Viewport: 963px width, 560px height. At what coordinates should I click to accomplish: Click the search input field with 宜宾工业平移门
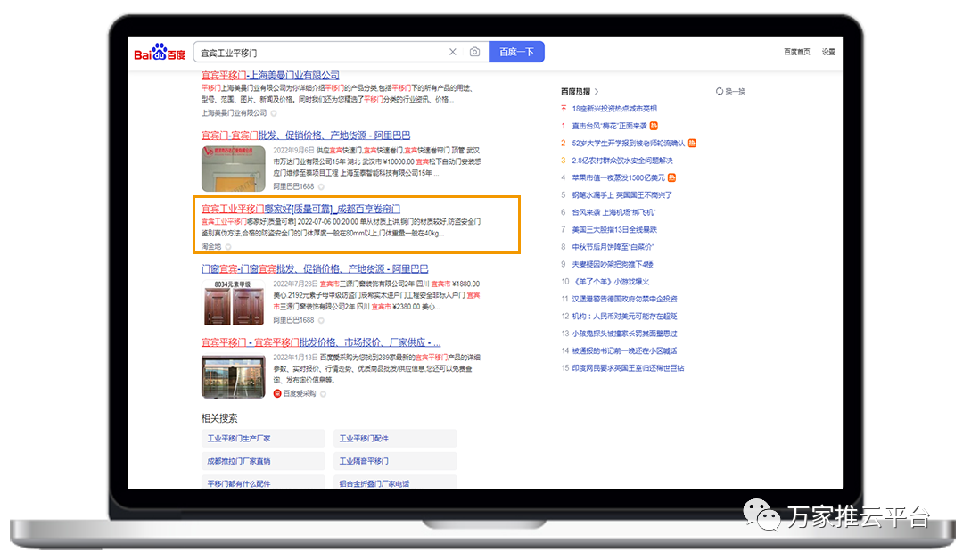click(317, 53)
